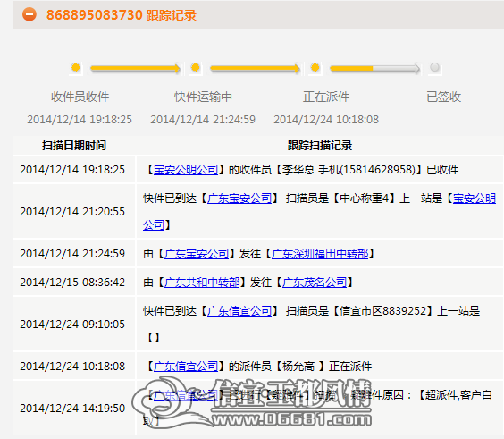Select the 2014/12/24 09:10:05 table cell
This screenshot has width=504, height=439.
(74, 324)
